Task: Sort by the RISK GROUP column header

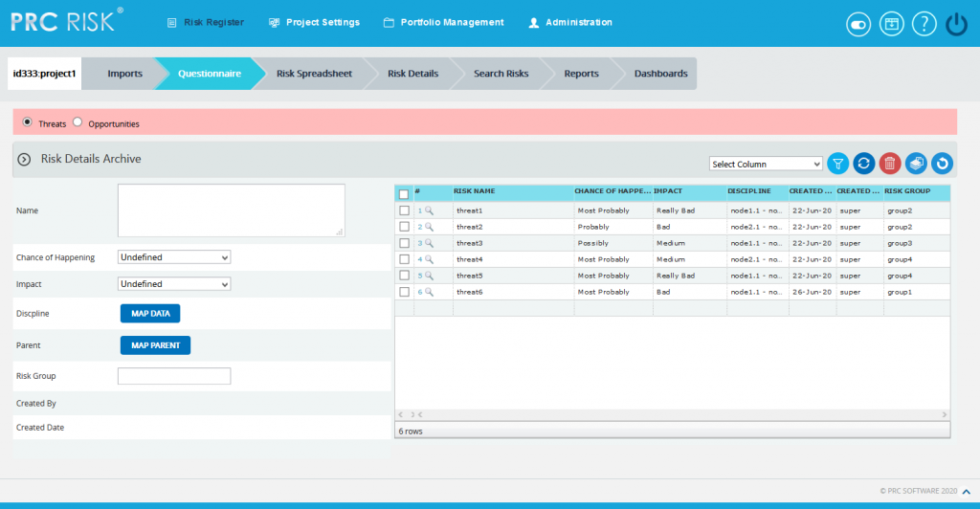Action: click(916, 191)
